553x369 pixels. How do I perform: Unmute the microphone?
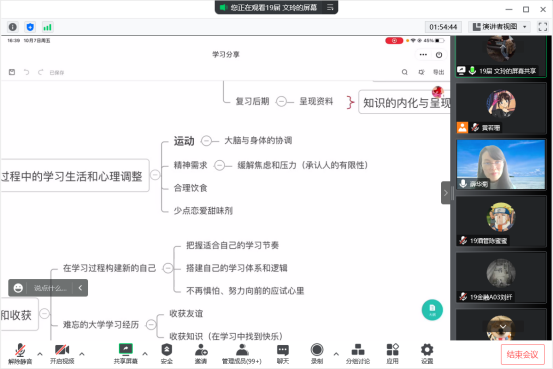coord(20,353)
